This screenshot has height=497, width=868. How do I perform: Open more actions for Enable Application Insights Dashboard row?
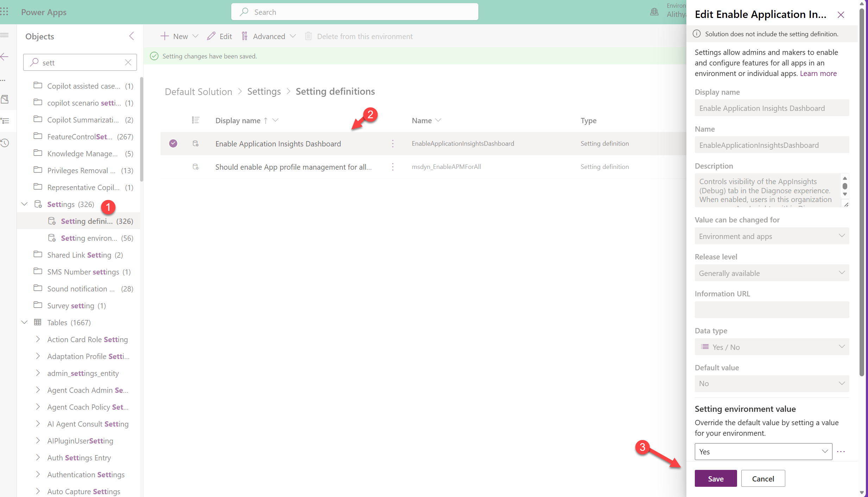393,143
